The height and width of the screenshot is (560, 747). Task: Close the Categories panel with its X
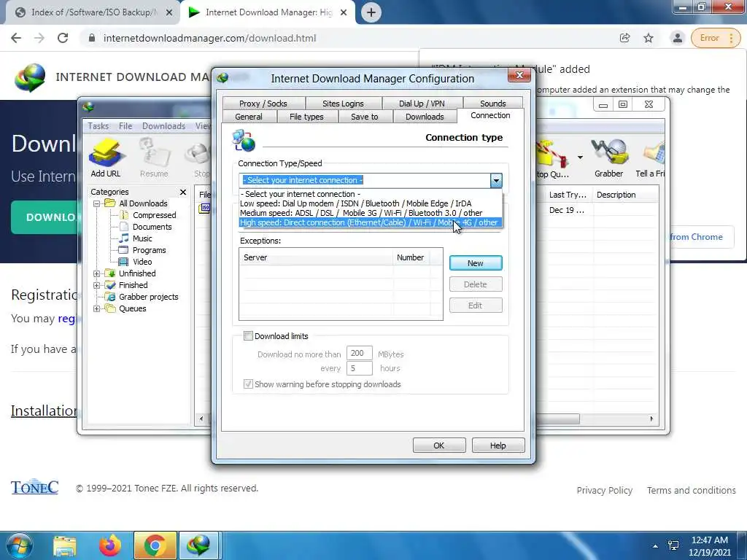183,192
